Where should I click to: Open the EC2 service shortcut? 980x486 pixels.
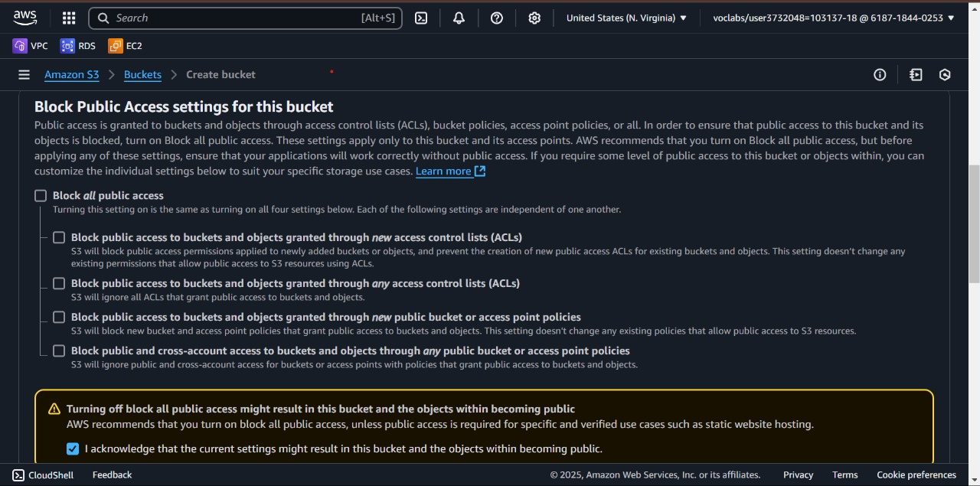click(x=126, y=46)
